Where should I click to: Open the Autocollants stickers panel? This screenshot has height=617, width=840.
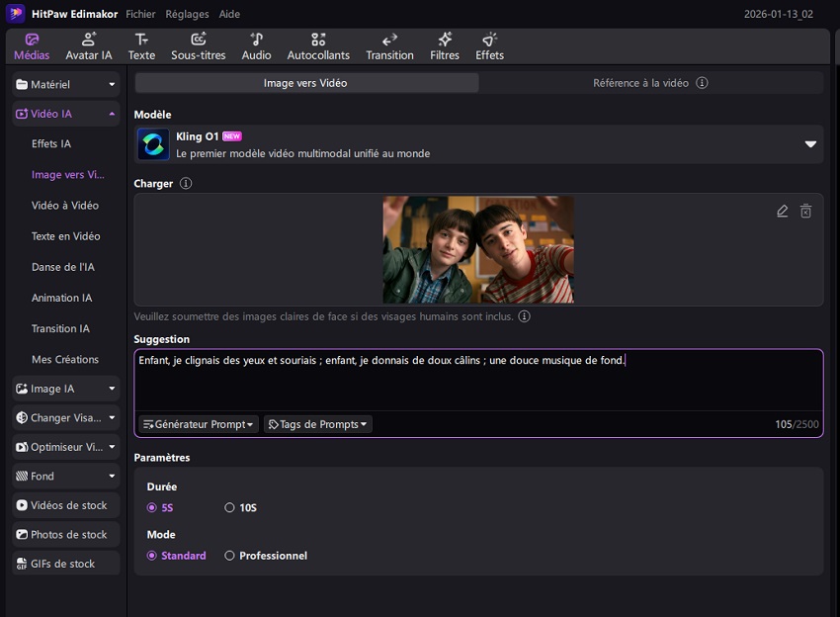click(x=317, y=45)
